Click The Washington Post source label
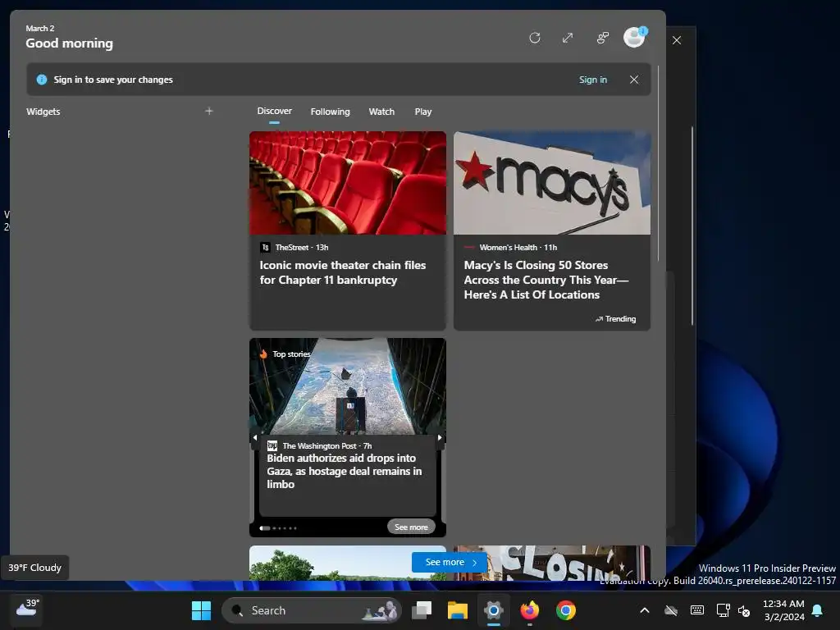840x630 pixels. pos(319,445)
